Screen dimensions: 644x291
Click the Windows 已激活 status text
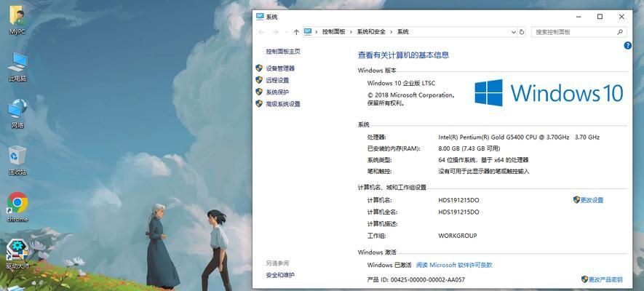coord(389,265)
